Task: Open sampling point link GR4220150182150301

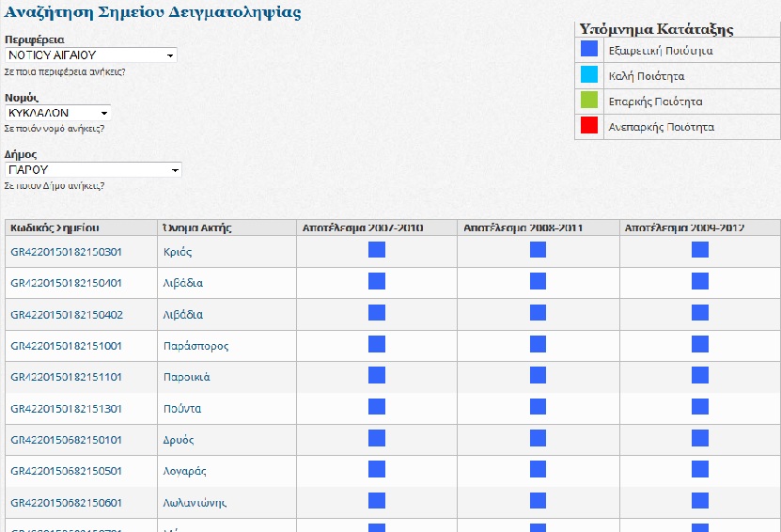Action: point(66,252)
